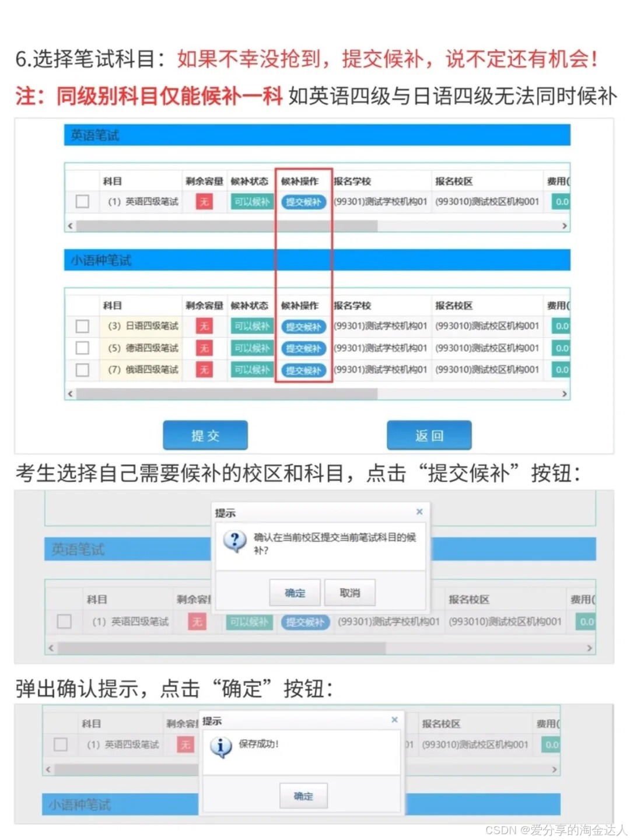Click 确定 in the waitlist confirmation dialog
The width and height of the screenshot is (630, 840).
(x=295, y=592)
